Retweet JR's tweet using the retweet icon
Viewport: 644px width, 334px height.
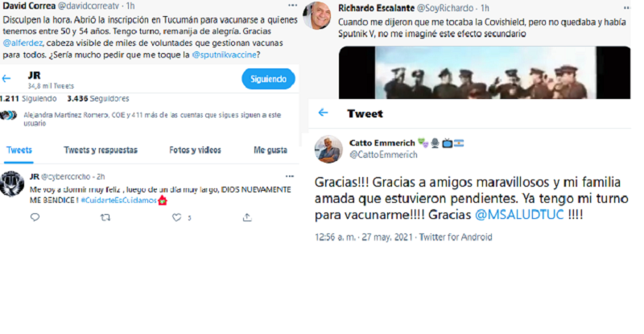[x=105, y=217]
